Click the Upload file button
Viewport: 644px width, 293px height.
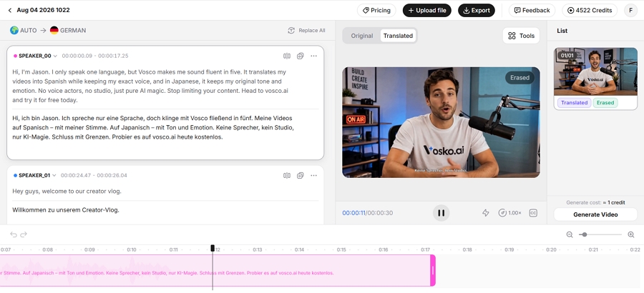[x=426, y=10]
